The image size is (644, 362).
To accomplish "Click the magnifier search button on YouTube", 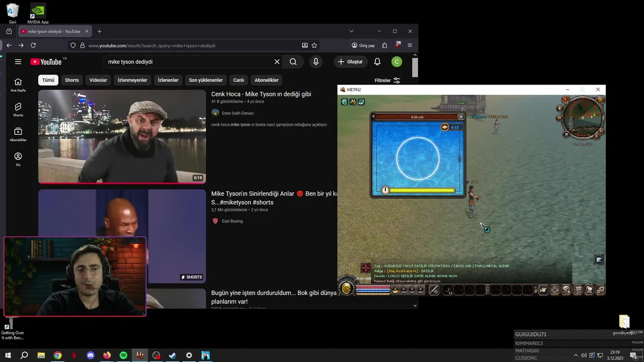I will click(293, 62).
